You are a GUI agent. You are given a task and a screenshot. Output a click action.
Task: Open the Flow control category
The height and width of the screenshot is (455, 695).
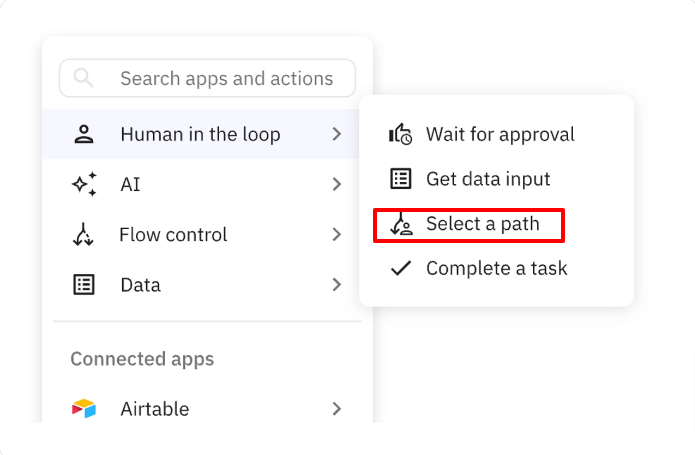click(173, 235)
